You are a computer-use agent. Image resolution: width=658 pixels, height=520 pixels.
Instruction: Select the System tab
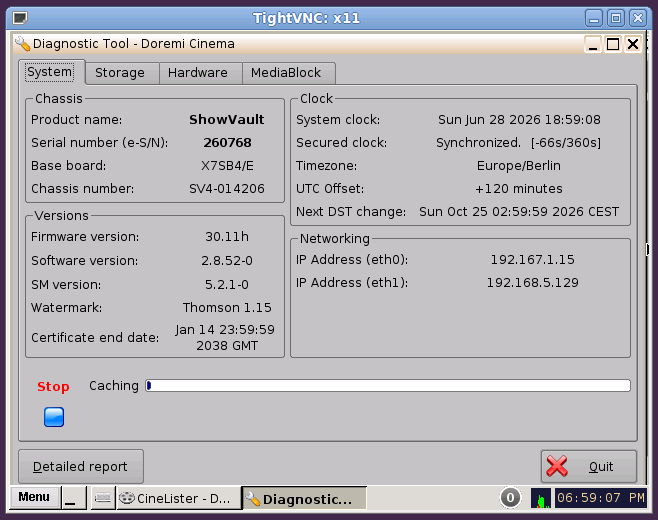[x=50, y=72]
